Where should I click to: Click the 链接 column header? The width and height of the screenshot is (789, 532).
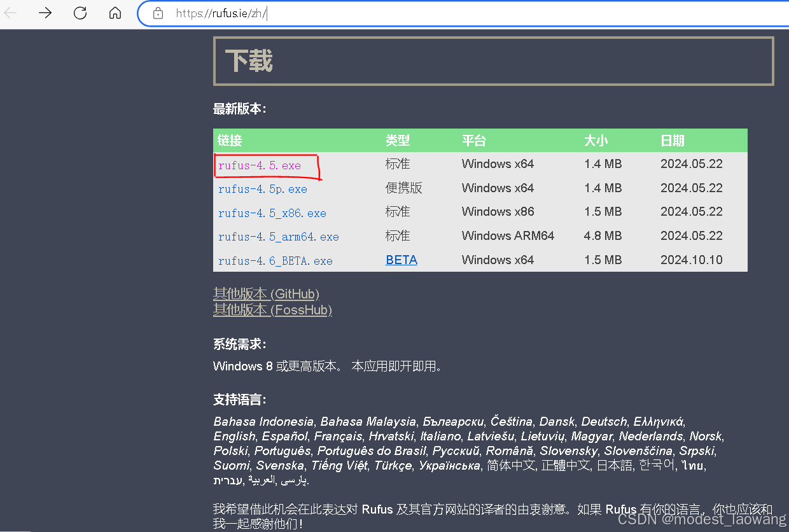coord(230,141)
